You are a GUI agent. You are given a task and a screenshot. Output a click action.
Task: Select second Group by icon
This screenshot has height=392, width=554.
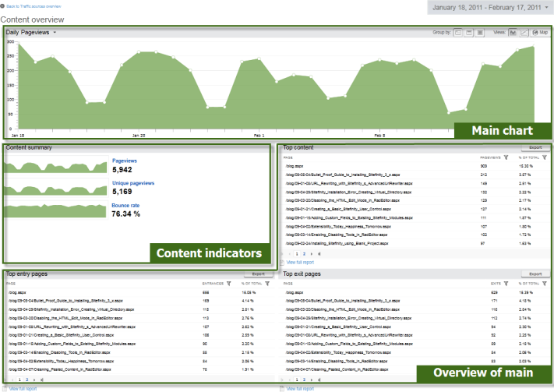tap(469, 33)
